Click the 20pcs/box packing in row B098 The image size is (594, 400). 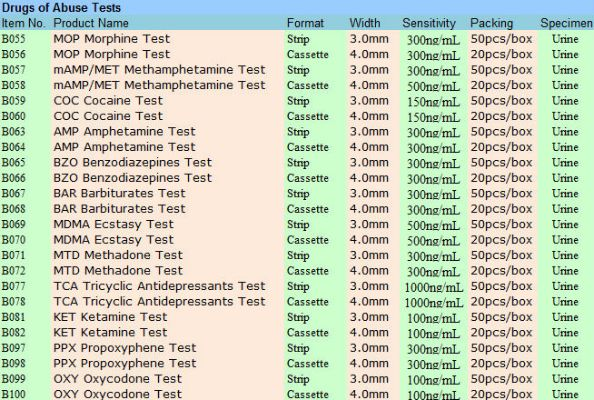tap(501, 363)
